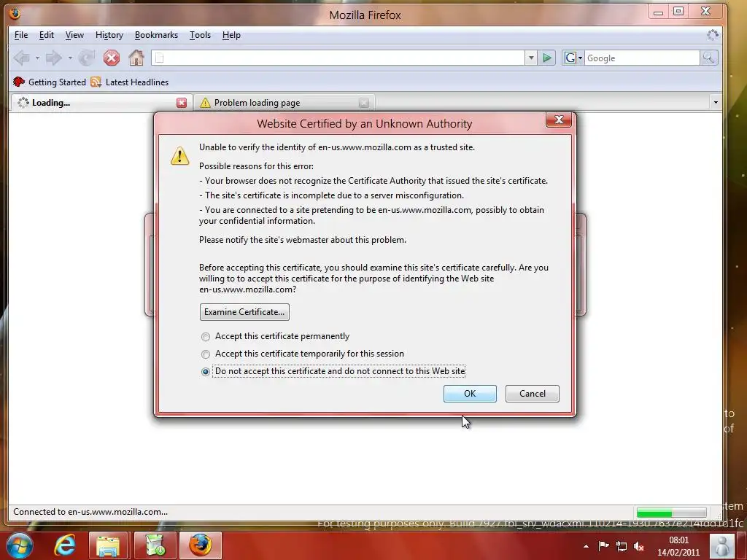Open the Tools menu
The height and width of the screenshot is (560, 747).
[200, 35]
